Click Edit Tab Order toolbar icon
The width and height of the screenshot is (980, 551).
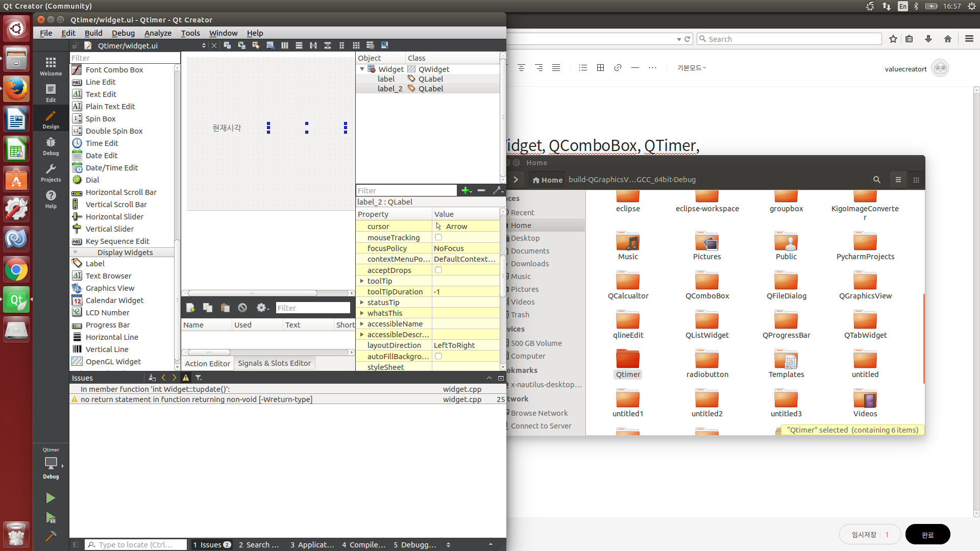pos(271,45)
